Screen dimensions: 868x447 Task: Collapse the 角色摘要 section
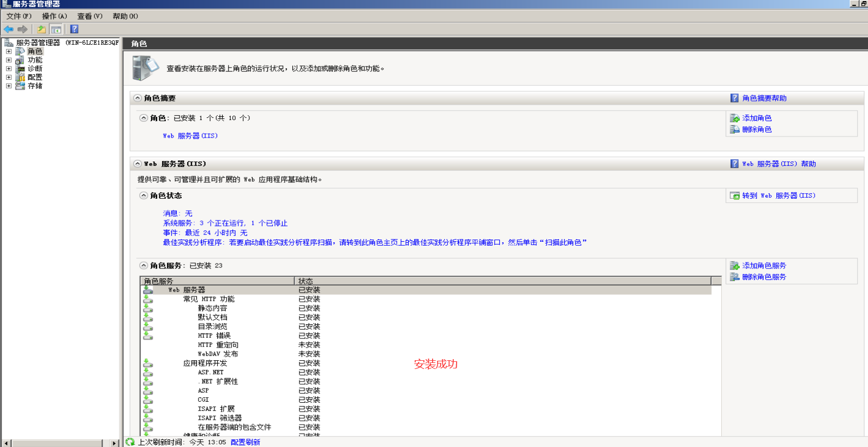(137, 98)
